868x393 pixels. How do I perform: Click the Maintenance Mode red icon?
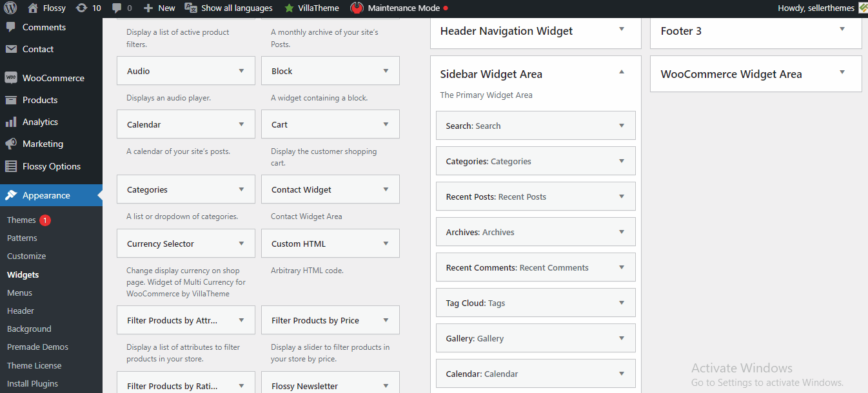point(357,8)
